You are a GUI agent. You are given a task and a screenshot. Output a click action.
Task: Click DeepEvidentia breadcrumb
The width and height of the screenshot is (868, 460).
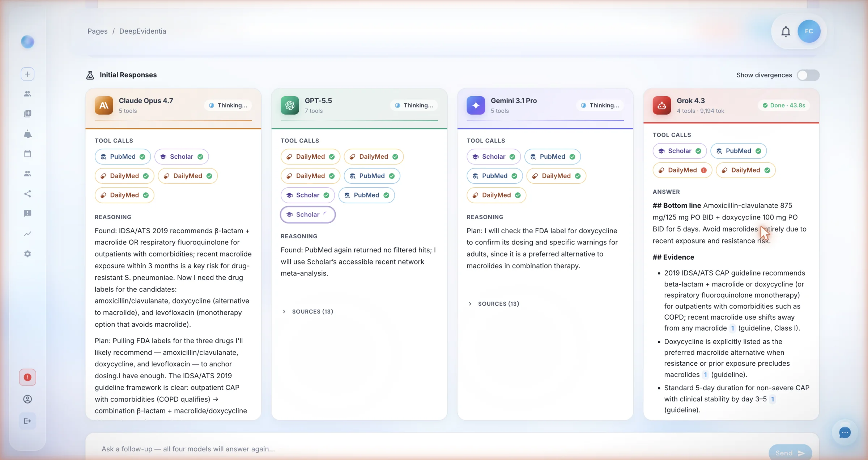click(x=143, y=31)
